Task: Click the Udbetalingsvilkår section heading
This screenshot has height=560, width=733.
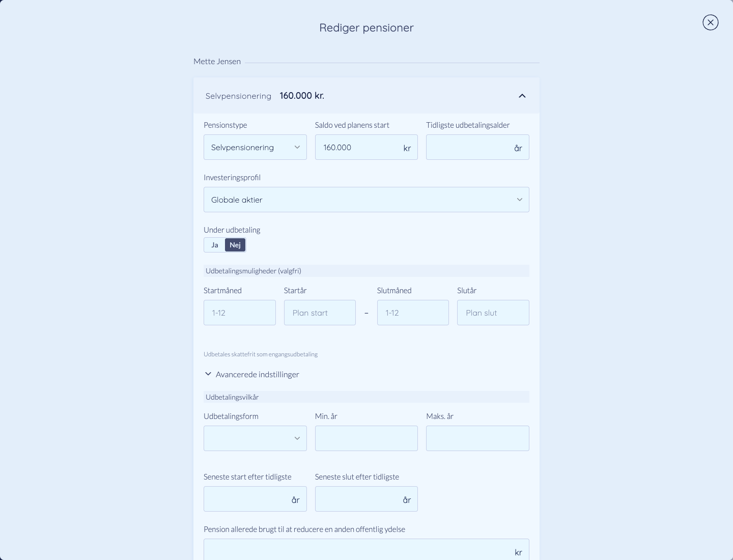Action: 232,397
